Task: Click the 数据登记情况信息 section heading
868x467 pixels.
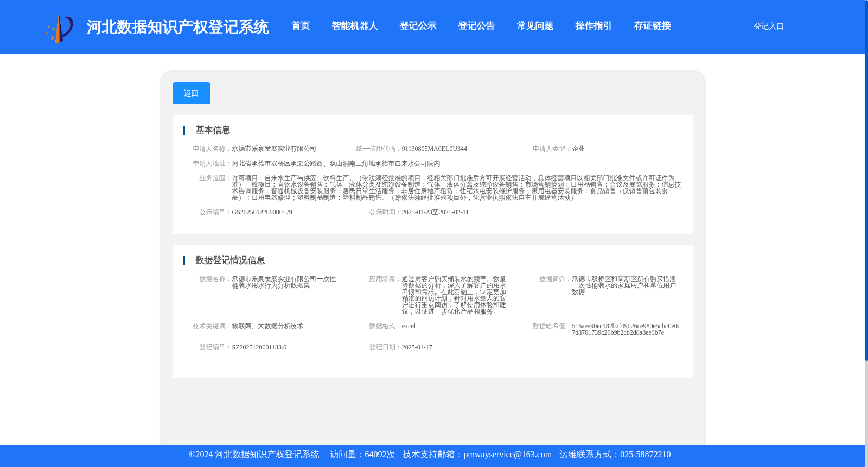Action: (230, 260)
